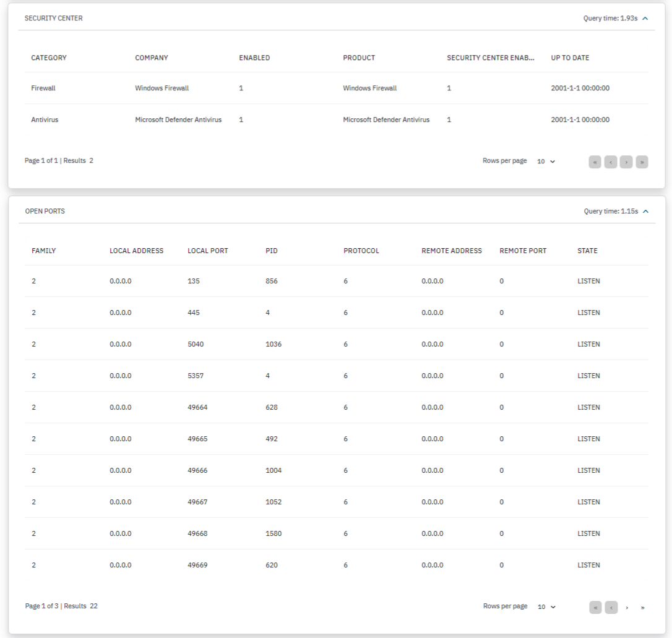Open Open Ports rows per page dropdown
This screenshot has width=672, height=638.
[546, 607]
